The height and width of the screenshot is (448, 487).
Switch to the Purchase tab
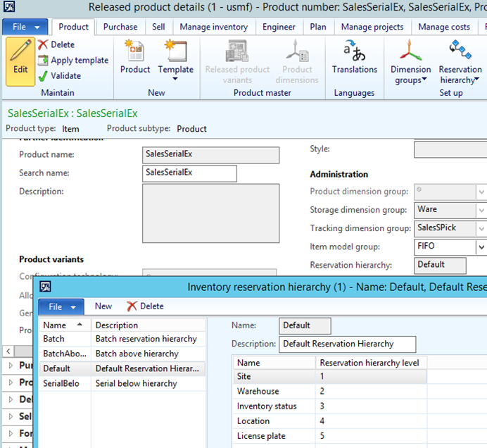(120, 27)
